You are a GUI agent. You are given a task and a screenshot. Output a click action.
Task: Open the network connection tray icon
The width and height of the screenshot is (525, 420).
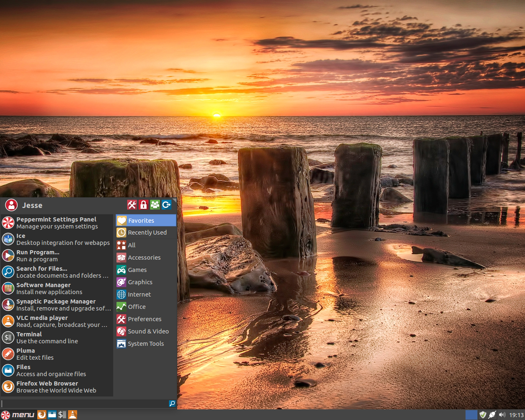[492, 415]
